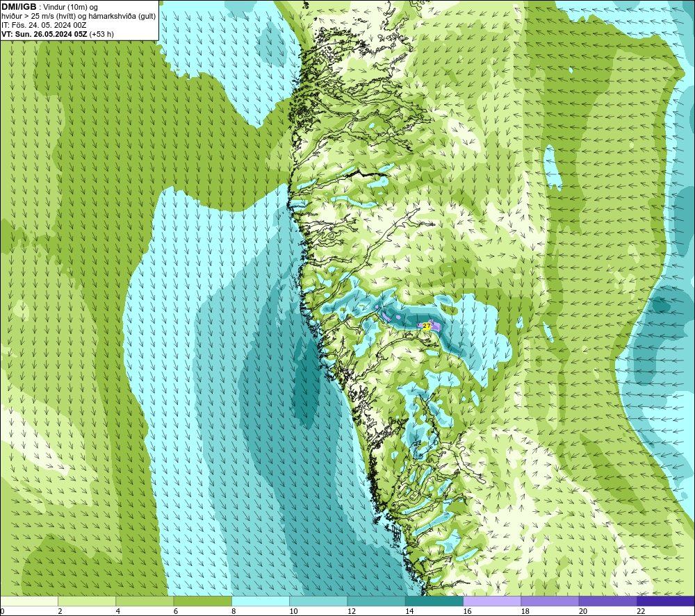Click the legend scale label "22"
This screenshot has height=616, width=695.
pyautogui.click(x=641, y=611)
